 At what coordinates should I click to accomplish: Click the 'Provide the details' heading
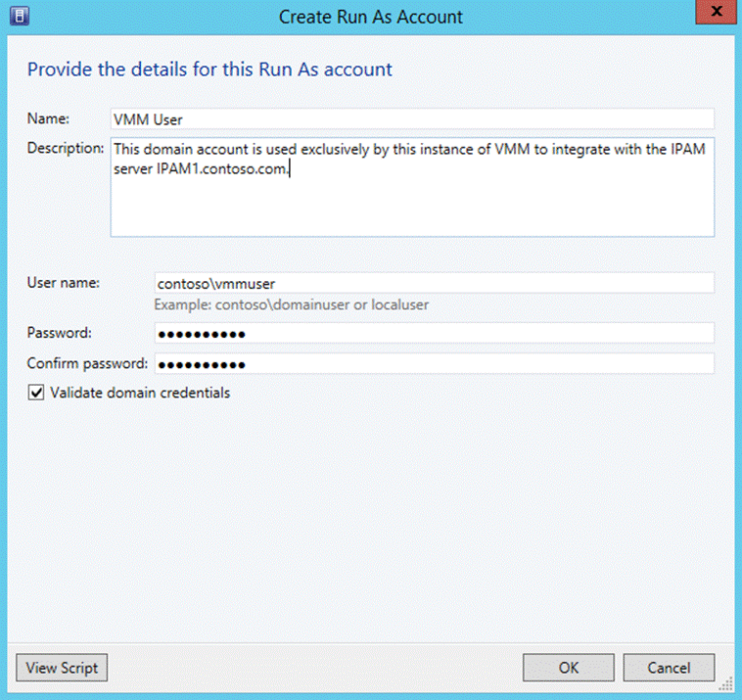tap(209, 70)
